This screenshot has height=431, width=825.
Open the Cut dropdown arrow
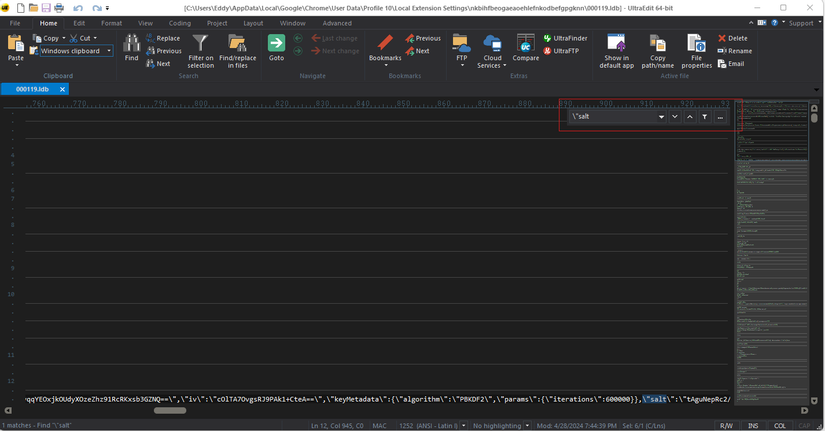(95, 38)
